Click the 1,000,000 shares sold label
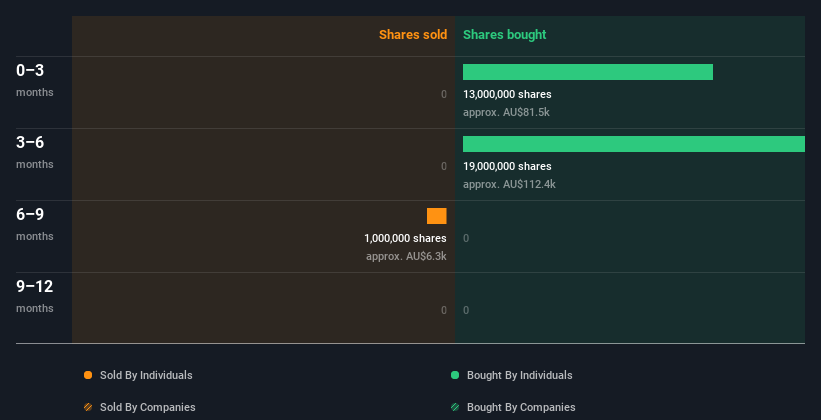 pyautogui.click(x=405, y=238)
